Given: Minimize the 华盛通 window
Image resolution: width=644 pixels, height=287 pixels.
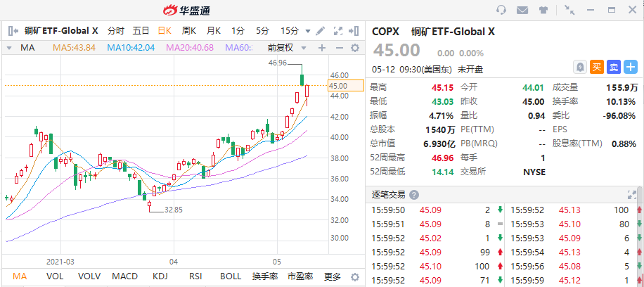Looking at the screenshot, I should 591,10.
